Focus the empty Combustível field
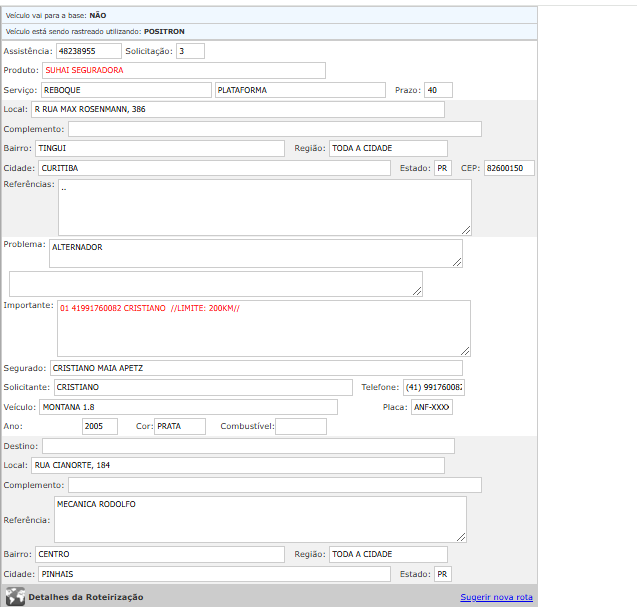 tap(301, 427)
